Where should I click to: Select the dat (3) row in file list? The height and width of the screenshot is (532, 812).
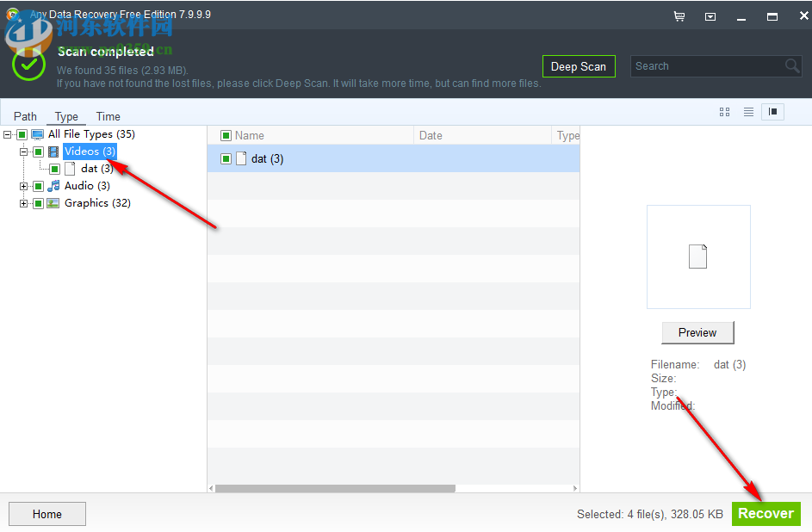coord(393,158)
